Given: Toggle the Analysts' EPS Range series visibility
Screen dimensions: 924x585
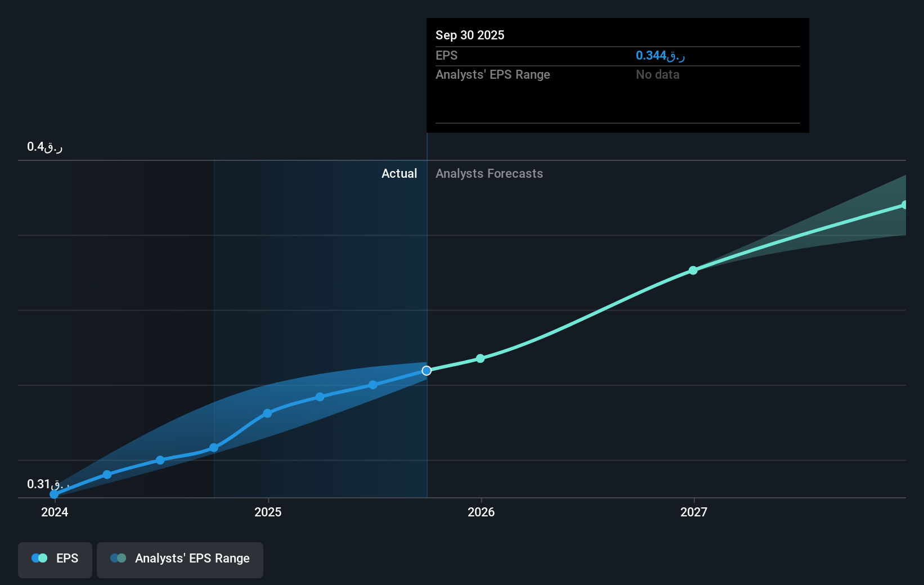Looking at the screenshot, I should tap(180, 560).
